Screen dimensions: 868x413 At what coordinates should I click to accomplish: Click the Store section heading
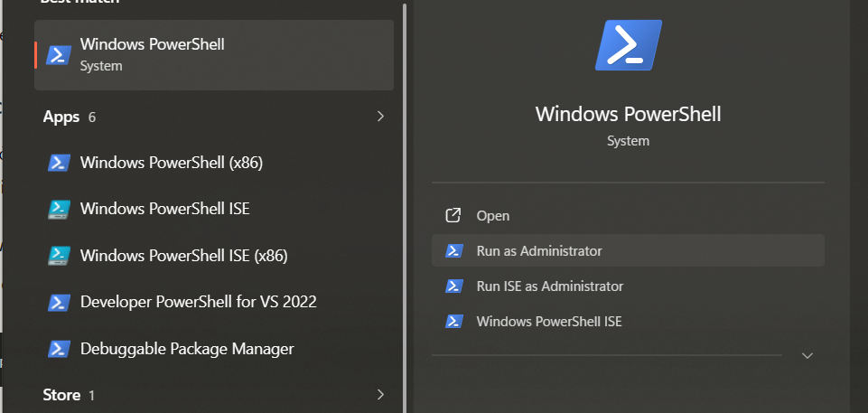click(x=61, y=395)
